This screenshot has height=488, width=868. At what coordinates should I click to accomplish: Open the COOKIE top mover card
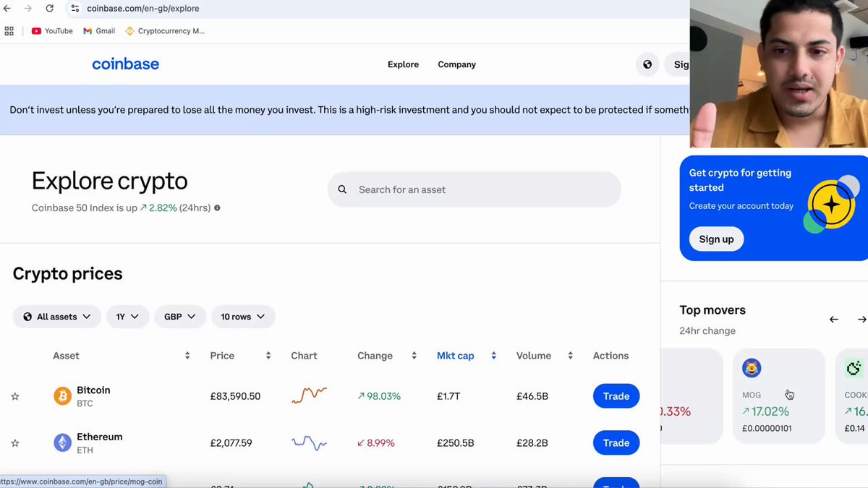(x=851, y=396)
